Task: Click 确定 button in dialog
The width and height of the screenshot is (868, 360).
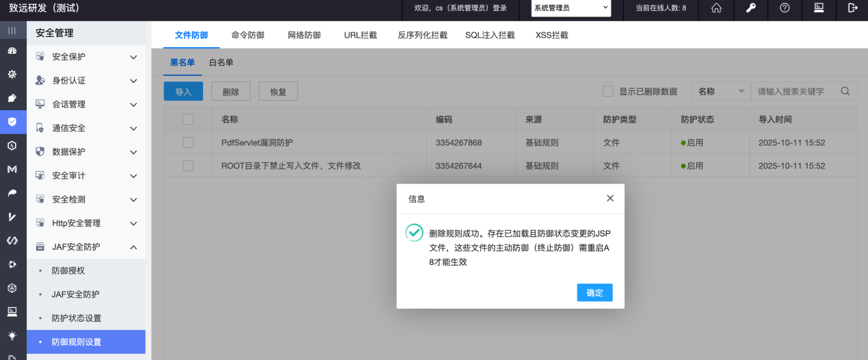Action: (x=594, y=293)
